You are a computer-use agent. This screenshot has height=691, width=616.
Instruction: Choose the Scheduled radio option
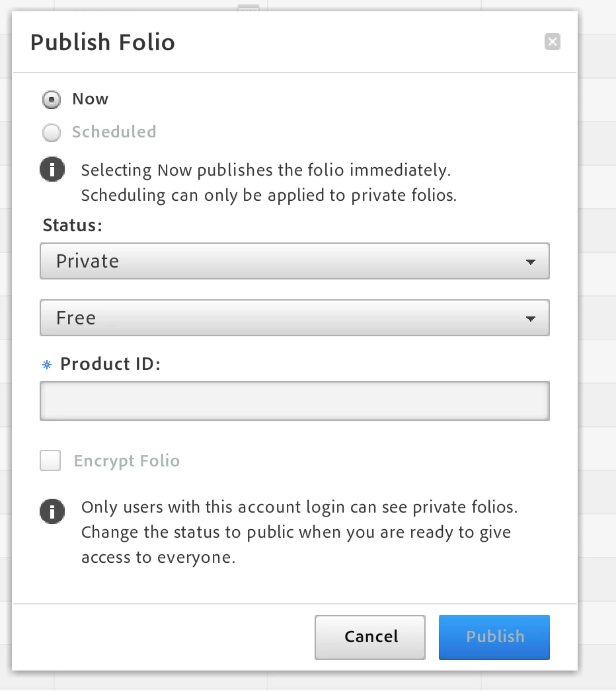tap(52, 133)
